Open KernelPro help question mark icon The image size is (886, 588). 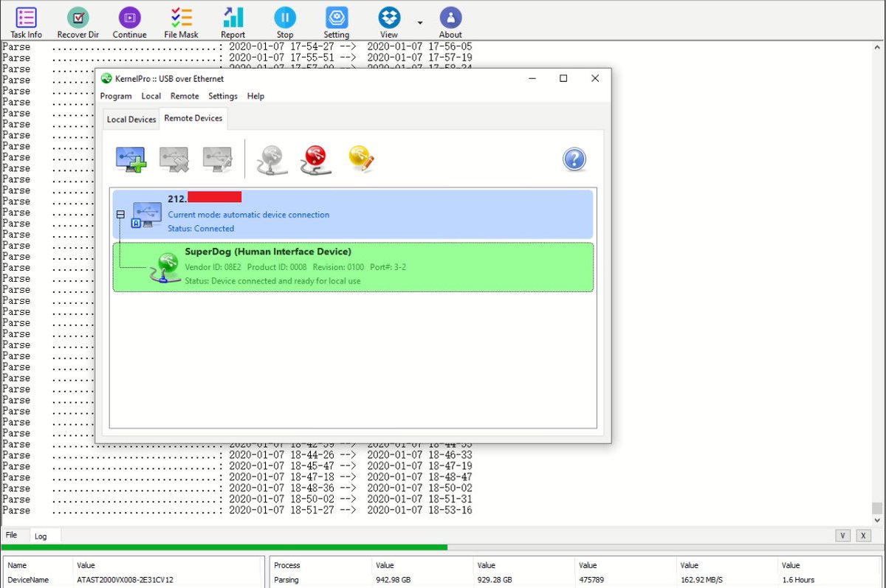pos(574,159)
